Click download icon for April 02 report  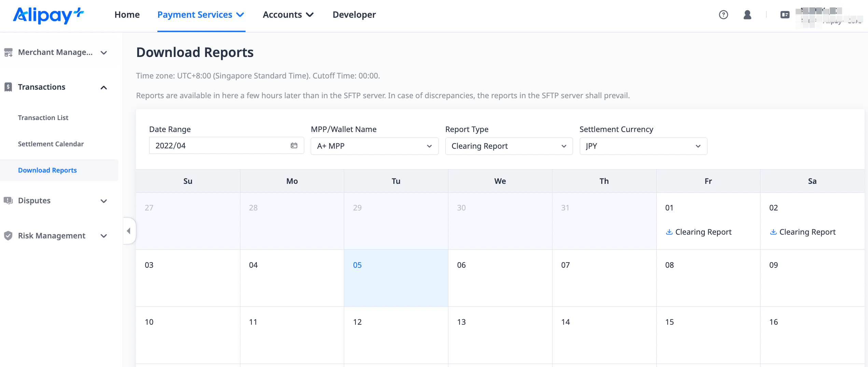point(773,232)
